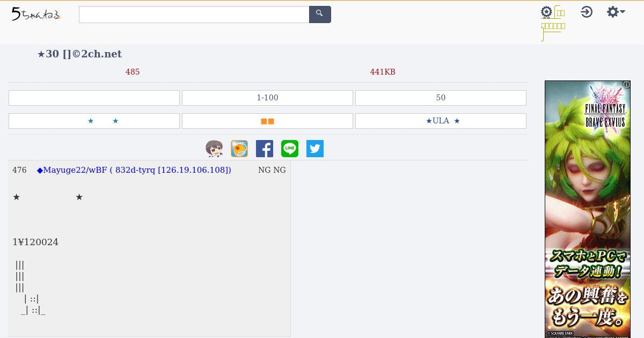Click the red 485 post count

(x=133, y=72)
